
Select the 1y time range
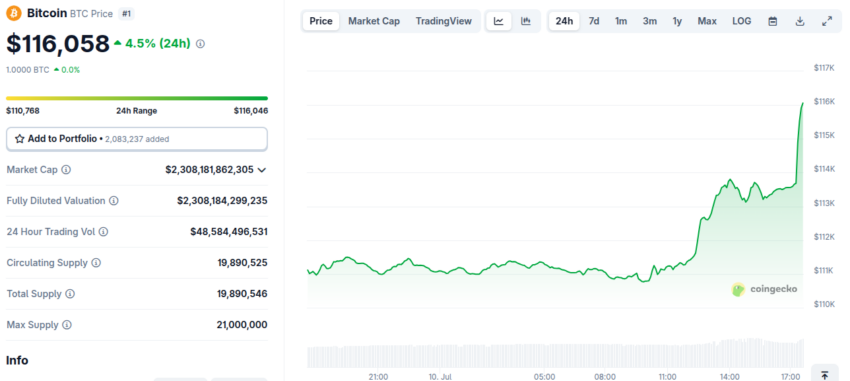677,21
